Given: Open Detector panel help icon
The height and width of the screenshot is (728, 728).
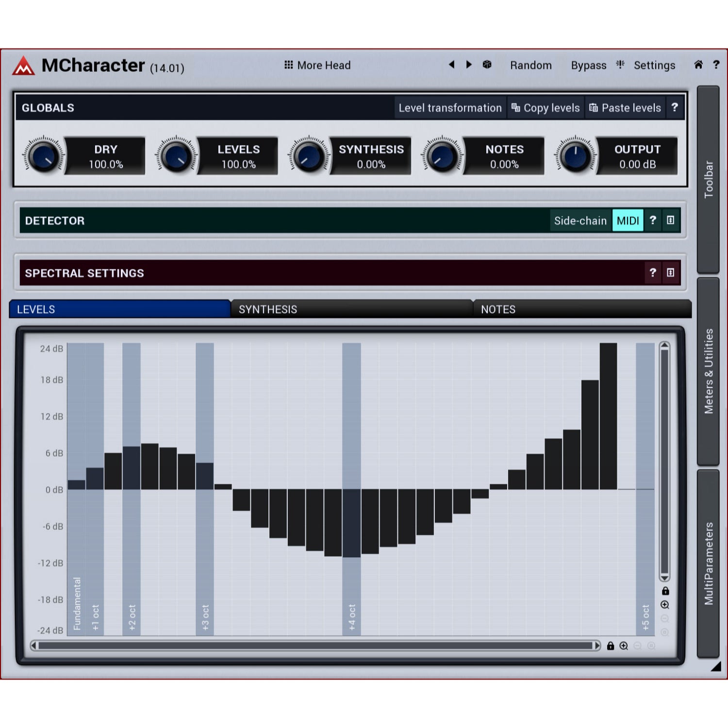Looking at the screenshot, I should (x=653, y=220).
